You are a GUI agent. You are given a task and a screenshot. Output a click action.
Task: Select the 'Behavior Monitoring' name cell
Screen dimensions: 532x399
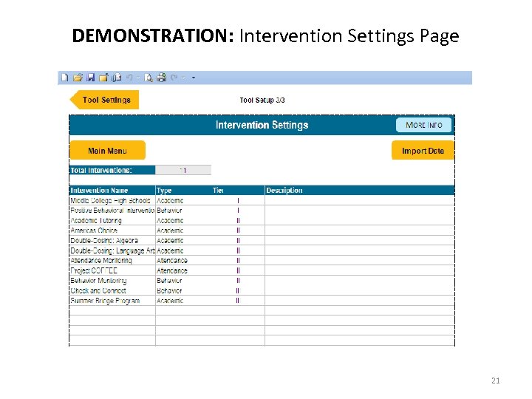click(112, 281)
